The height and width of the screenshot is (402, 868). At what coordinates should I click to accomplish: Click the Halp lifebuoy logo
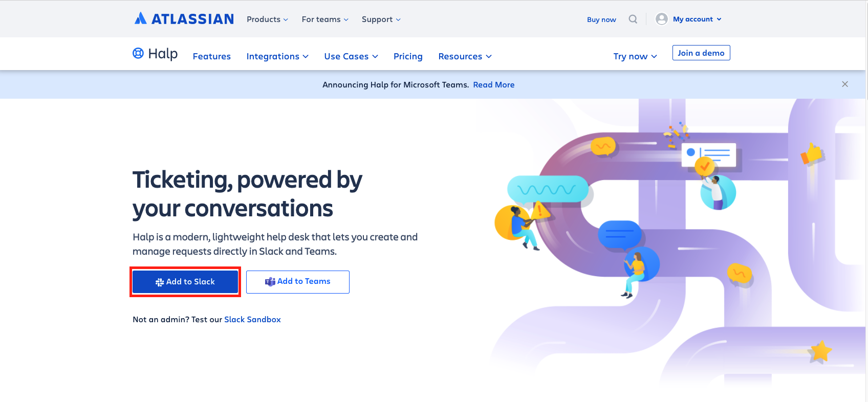coord(138,53)
